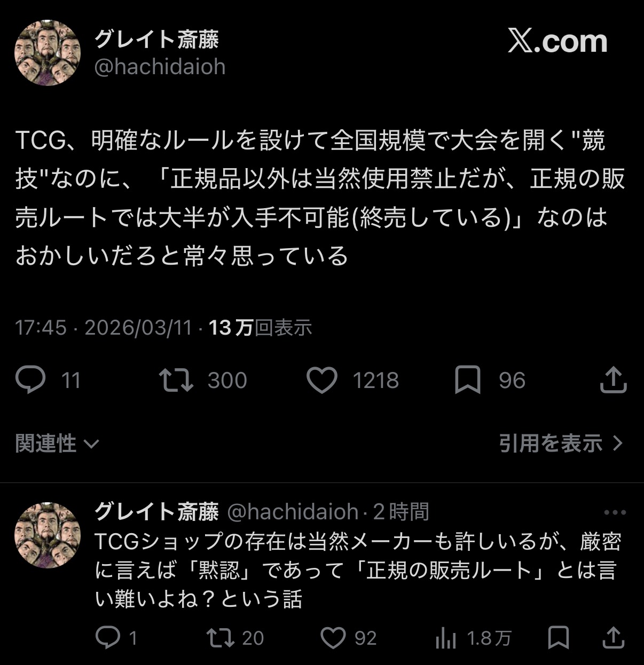Like the reply tweet with 92 likes
Viewport: 644px width, 665px height.
pyautogui.click(x=333, y=638)
